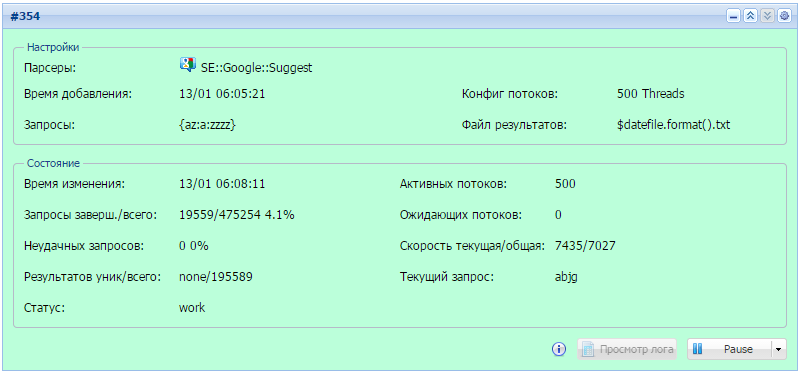Click the Google Suggest parser icon
The width and height of the screenshot is (802, 375).
(188, 65)
